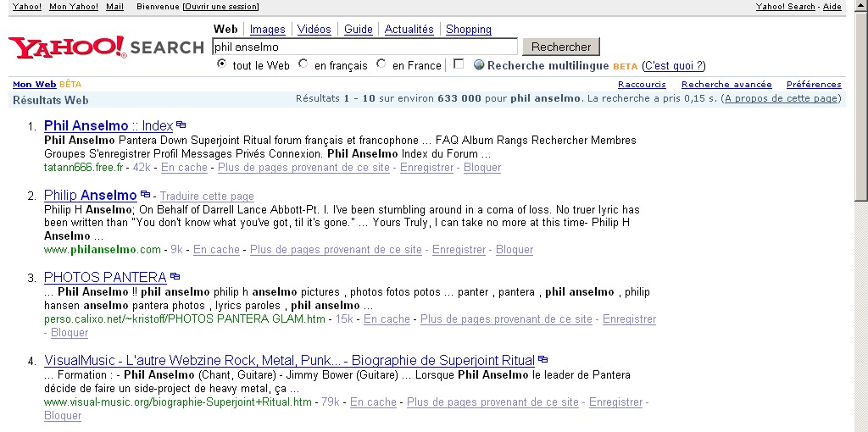Click Bloquer for philanselmo.com result
This screenshot has width=868, height=432.
tap(515, 250)
